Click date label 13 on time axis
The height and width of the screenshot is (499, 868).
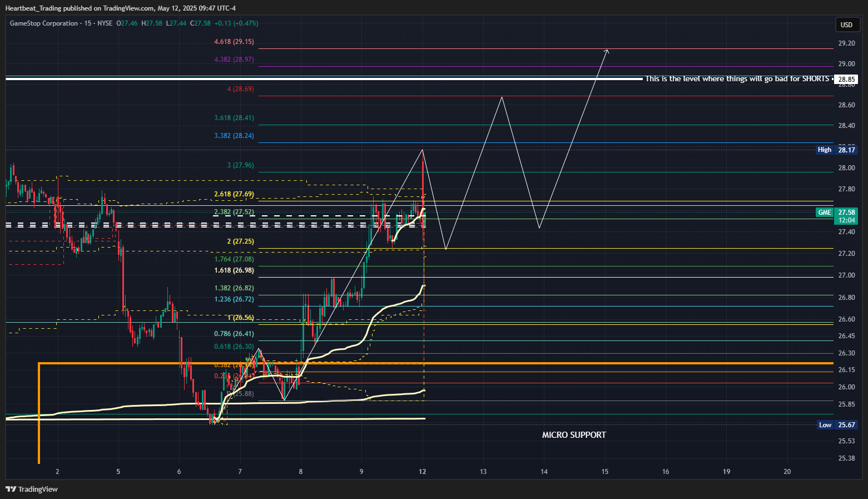pyautogui.click(x=483, y=472)
